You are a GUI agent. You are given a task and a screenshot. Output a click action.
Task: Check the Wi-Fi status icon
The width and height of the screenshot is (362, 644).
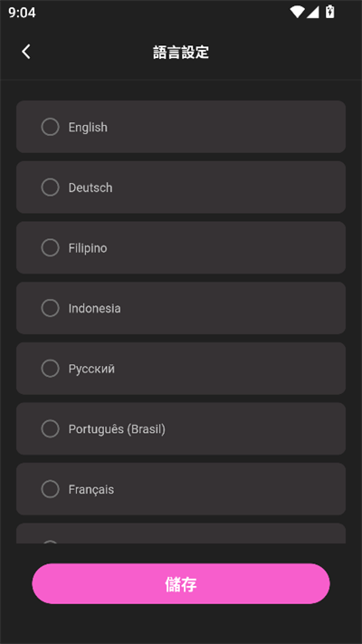tap(297, 12)
